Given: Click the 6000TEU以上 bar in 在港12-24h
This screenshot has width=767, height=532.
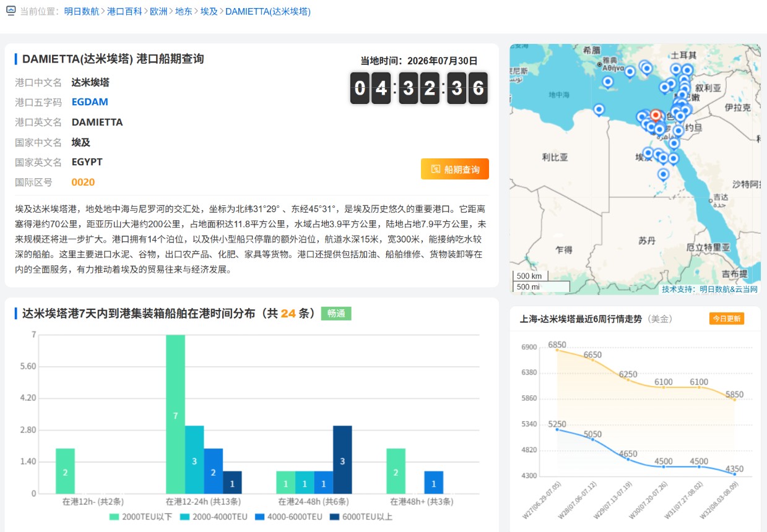Looking at the screenshot, I should 232,483.
